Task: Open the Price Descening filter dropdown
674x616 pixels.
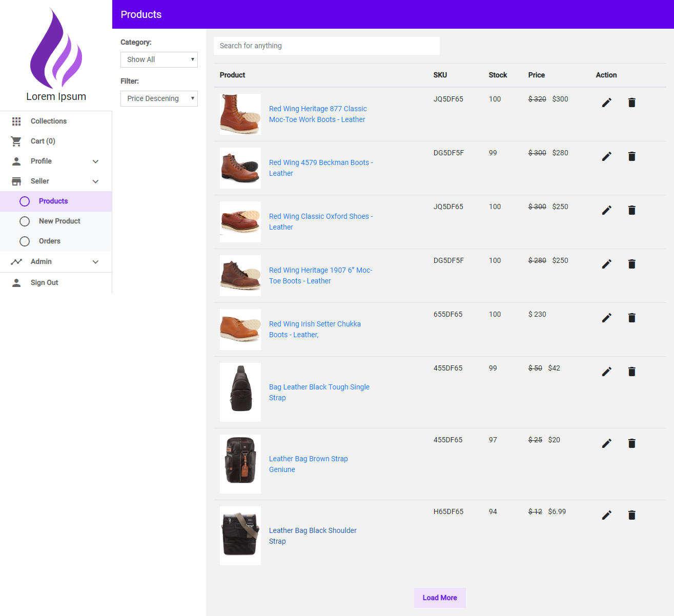Action: tap(159, 98)
